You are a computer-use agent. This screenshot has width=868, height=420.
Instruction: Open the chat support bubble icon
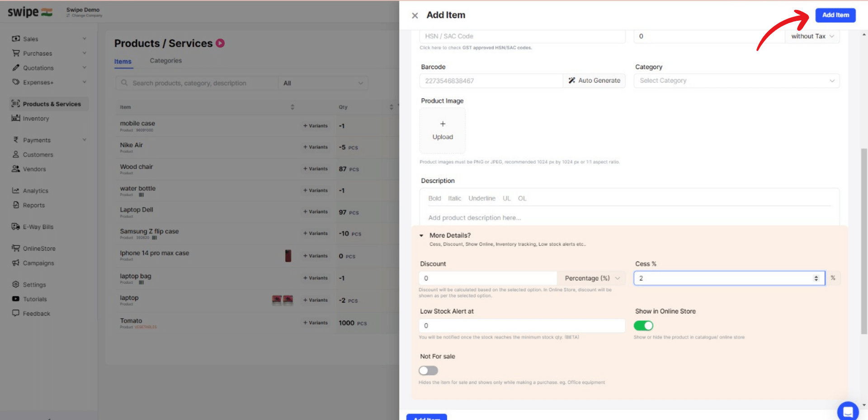(848, 411)
